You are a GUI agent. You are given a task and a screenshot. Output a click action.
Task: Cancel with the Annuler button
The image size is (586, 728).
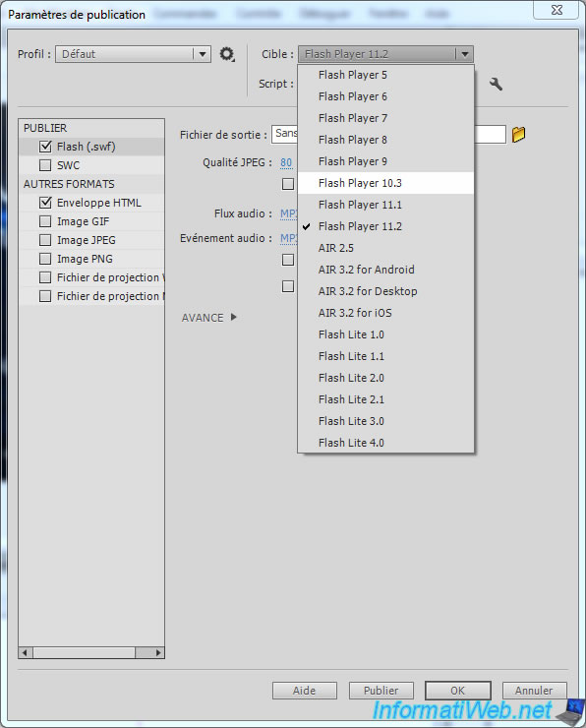tap(534, 691)
